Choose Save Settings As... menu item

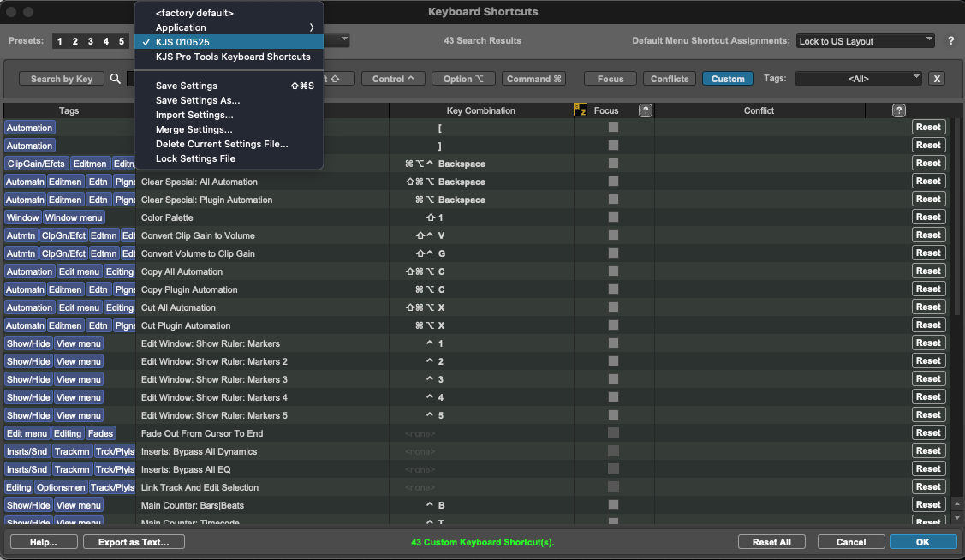pos(229,100)
